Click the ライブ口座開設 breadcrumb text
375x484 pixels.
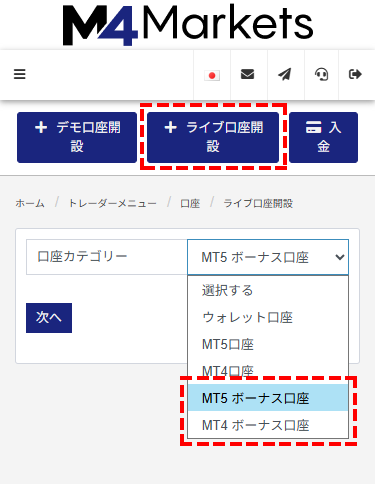coord(258,203)
